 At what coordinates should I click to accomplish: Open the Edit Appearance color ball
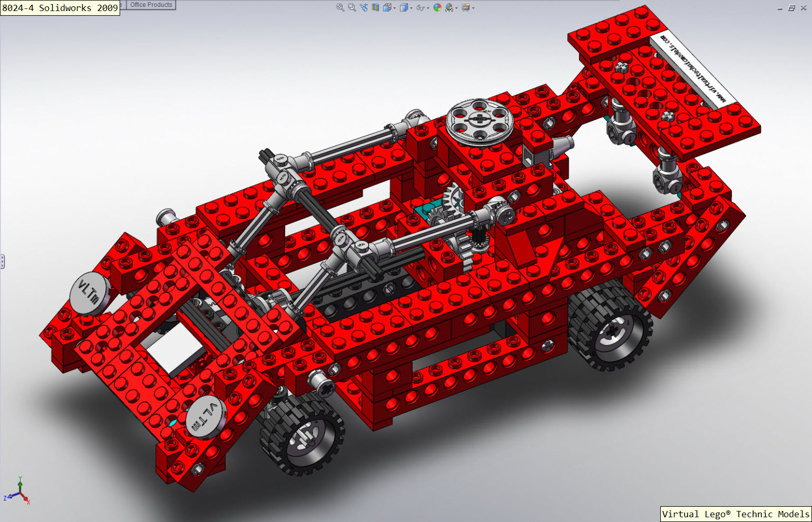(x=437, y=7)
